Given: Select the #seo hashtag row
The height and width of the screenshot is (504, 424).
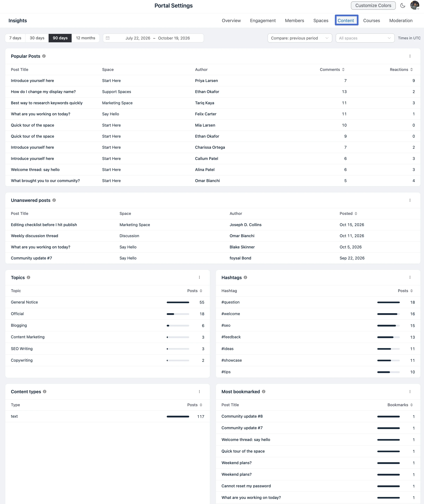Looking at the screenshot, I should tap(318, 325).
